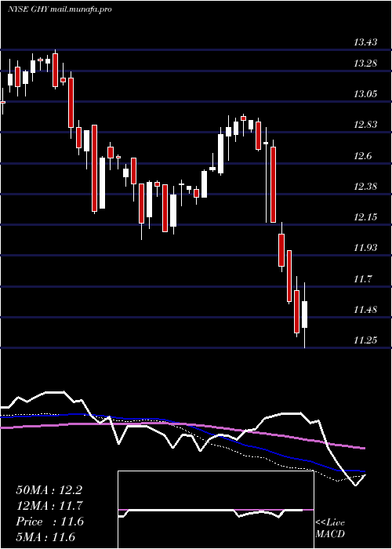
Task: Click the Price : 11.6 readout
Action: coord(49,522)
